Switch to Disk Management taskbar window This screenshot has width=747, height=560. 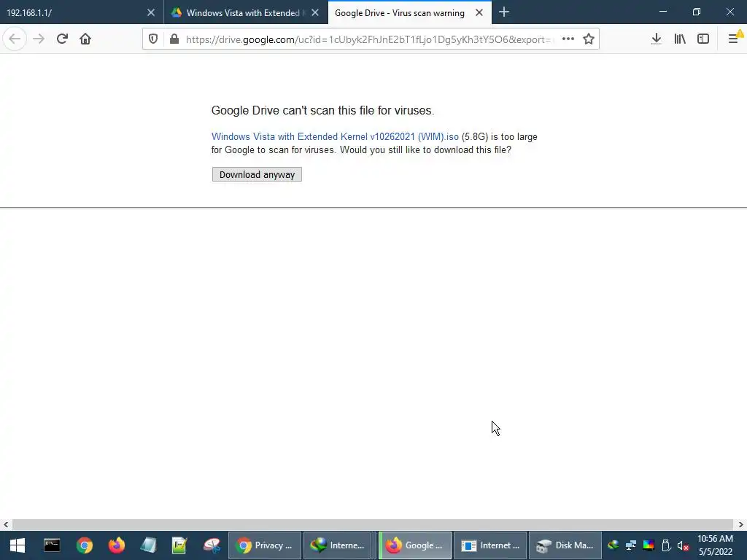(565, 545)
